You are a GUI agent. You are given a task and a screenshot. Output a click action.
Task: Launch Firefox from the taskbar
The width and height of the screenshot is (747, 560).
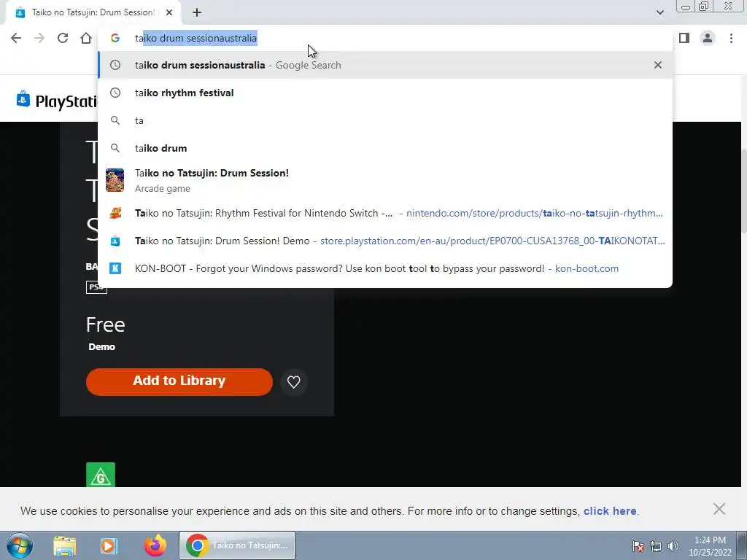click(155, 545)
